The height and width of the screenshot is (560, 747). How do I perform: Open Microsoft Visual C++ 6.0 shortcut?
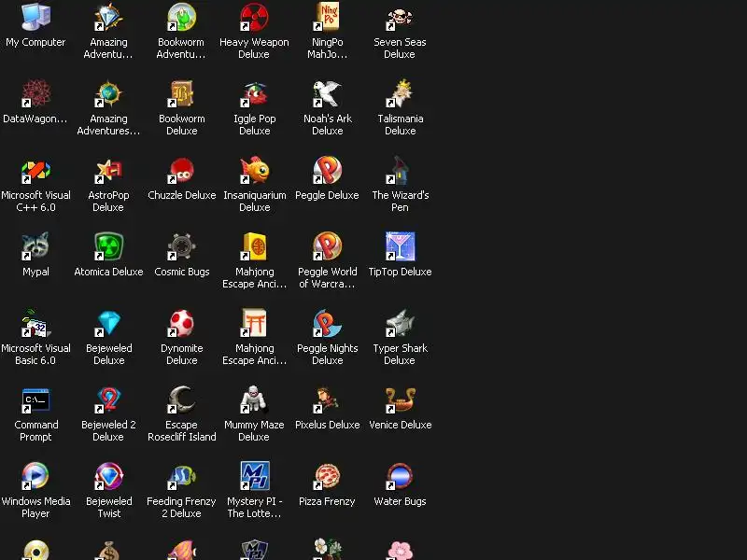35,170
